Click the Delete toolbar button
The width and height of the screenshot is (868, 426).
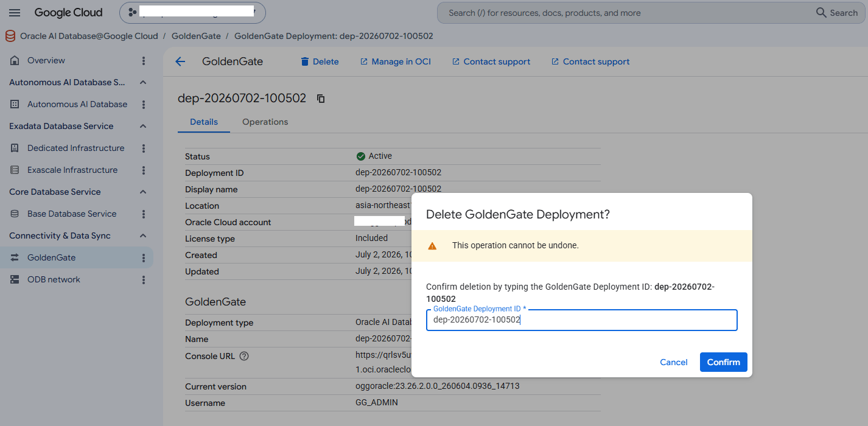320,61
